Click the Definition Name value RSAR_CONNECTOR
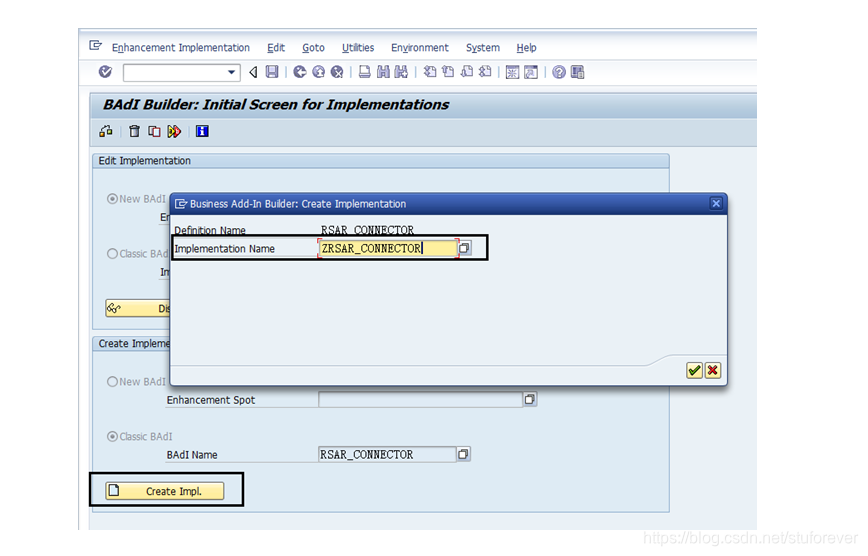Viewport: 868px width, 556px height. click(x=367, y=230)
